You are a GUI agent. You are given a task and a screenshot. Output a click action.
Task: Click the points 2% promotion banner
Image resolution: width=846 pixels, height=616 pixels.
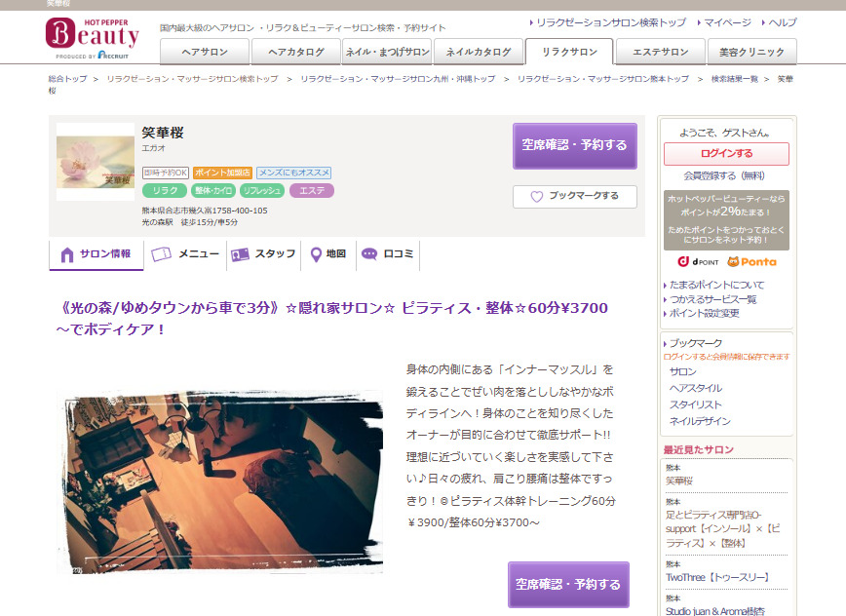(726, 220)
